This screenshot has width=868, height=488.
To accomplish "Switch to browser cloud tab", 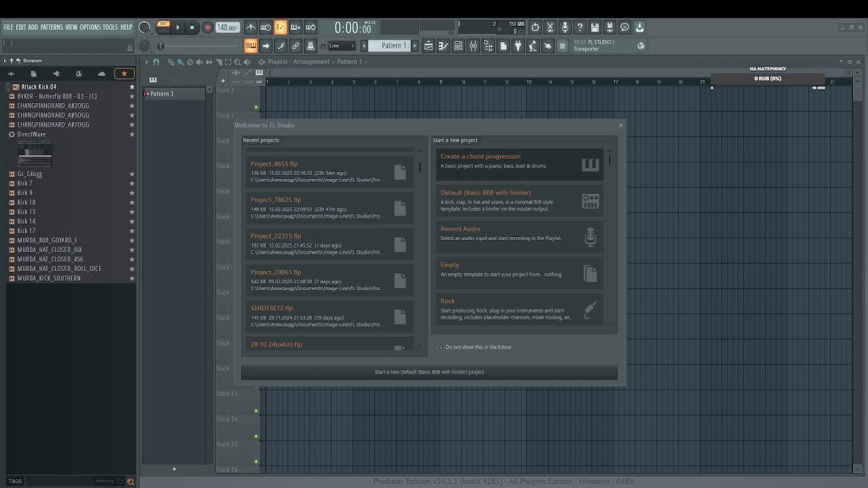I will [x=102, y=73].
